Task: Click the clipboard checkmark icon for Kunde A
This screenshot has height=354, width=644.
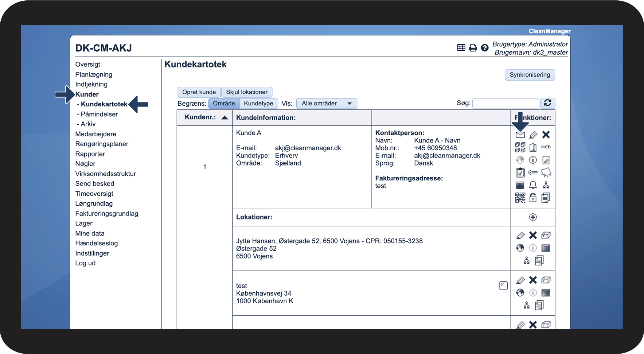Action: click(x=520, y=172)
